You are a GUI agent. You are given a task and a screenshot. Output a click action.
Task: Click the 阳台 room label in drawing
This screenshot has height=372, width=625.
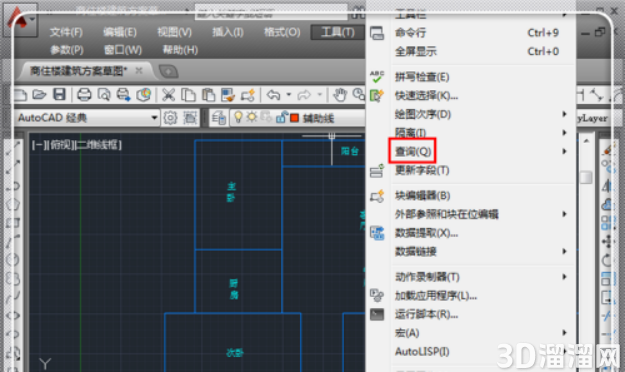coord(350,151)
